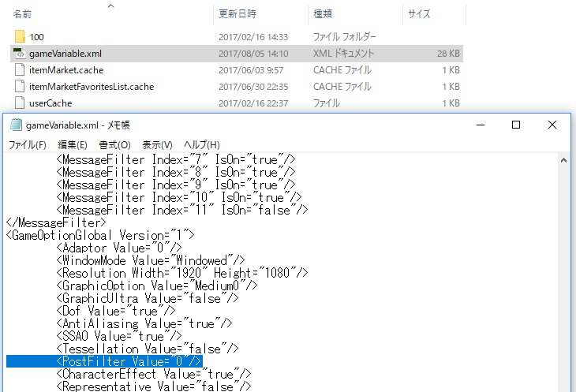The width and height of the screenshot is (576, 392).
Task: Place cursor on GraphicOption Value="Medium0" line
Action: pyautogui.click(x=157, y=286)
